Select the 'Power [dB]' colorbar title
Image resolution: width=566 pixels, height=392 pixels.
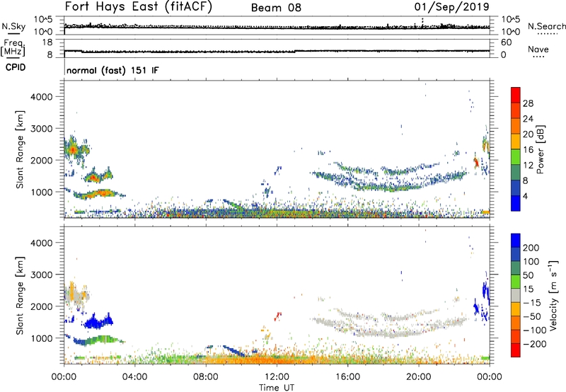pos(541,149)
